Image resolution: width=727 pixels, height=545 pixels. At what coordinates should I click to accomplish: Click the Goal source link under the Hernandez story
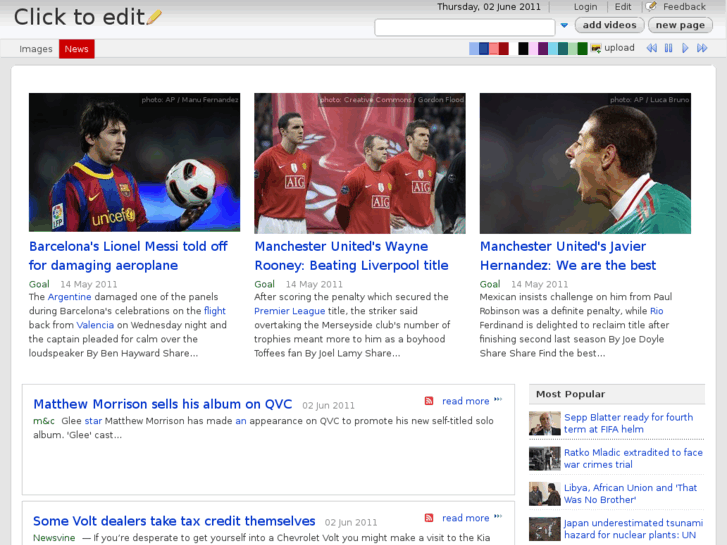490,284
